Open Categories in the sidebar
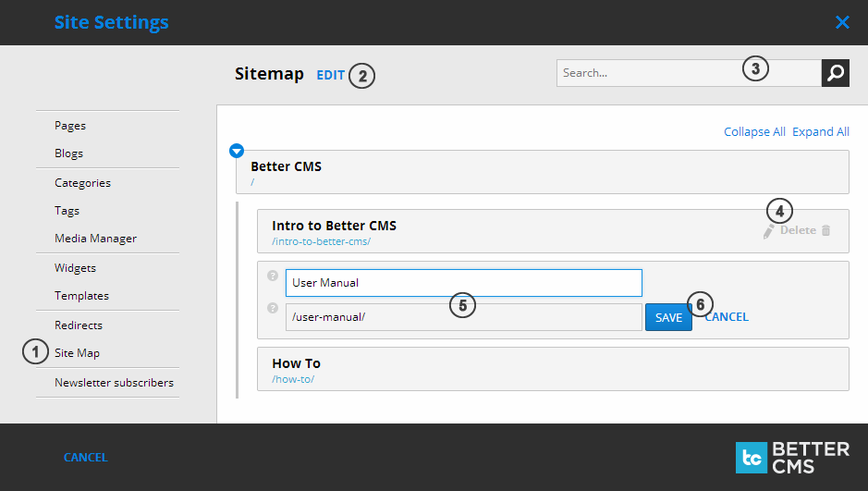Image resolution: width=868 pixels, height=491 pixels. pos(82,183)
